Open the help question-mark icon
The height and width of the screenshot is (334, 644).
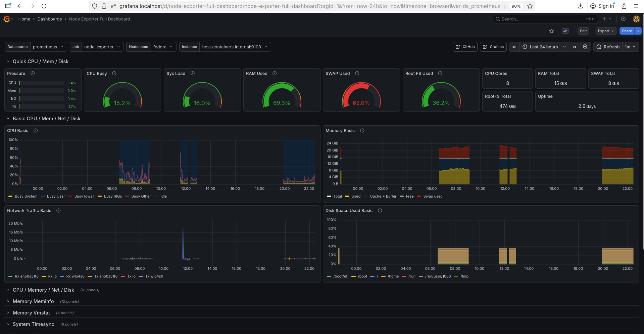[623, 19]
